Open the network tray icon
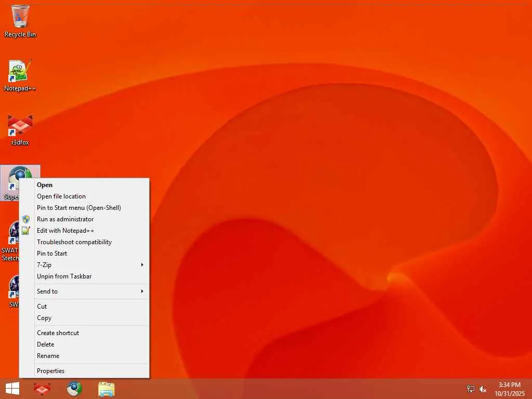This screenshot has height=399, width=532. click(x=471, y=389)
